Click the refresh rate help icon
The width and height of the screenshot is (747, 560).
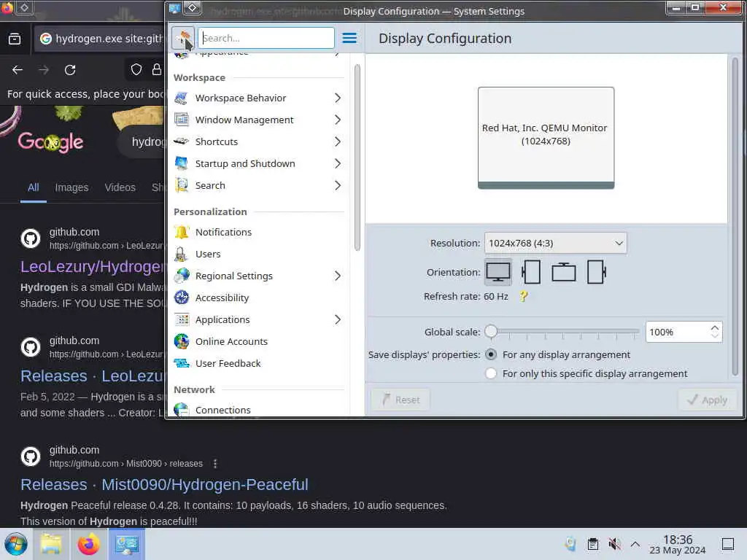[x=523, y=297]
